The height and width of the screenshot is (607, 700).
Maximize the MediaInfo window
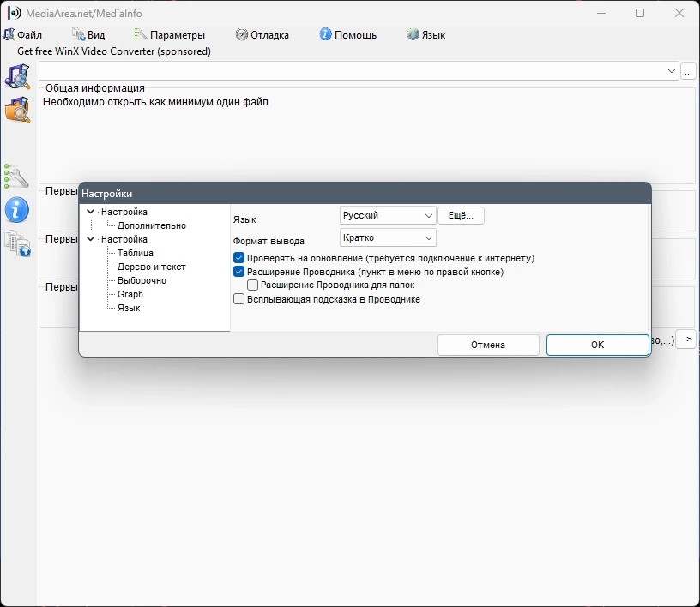click(640, 13)
